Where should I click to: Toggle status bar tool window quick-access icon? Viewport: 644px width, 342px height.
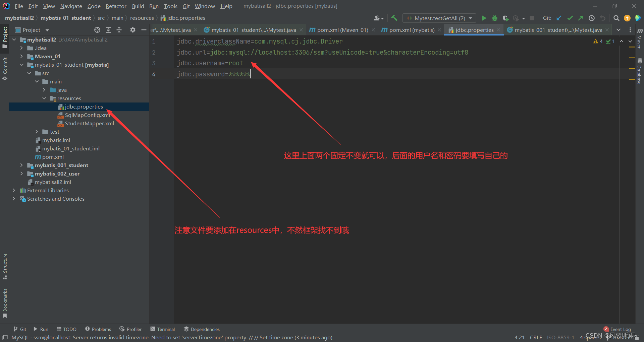(x=5, y=337)
